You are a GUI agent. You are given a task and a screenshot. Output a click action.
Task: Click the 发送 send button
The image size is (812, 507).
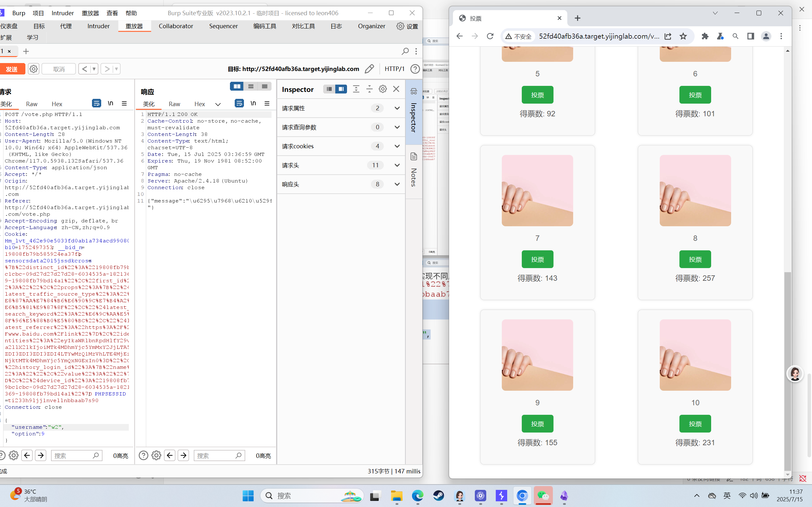12,69
